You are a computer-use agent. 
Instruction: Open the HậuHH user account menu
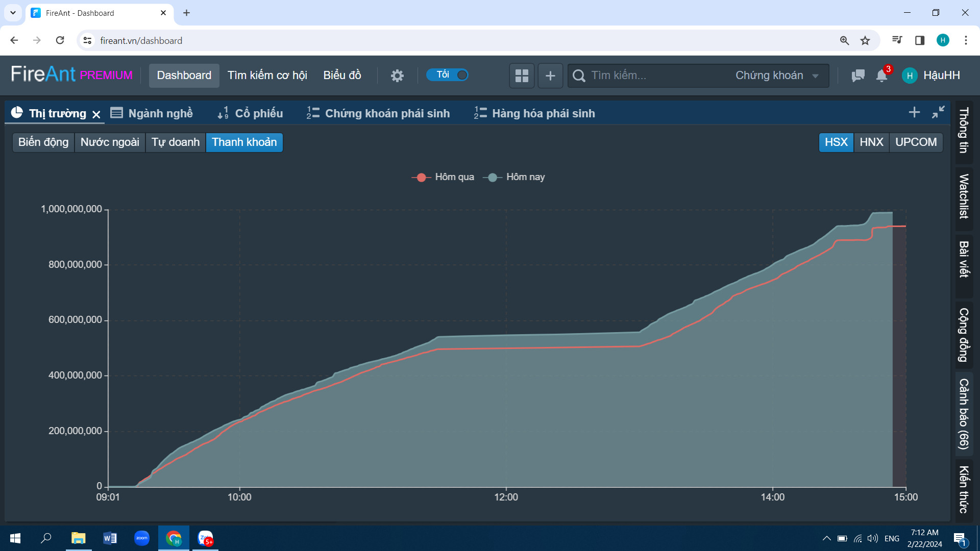pos(931,76)
